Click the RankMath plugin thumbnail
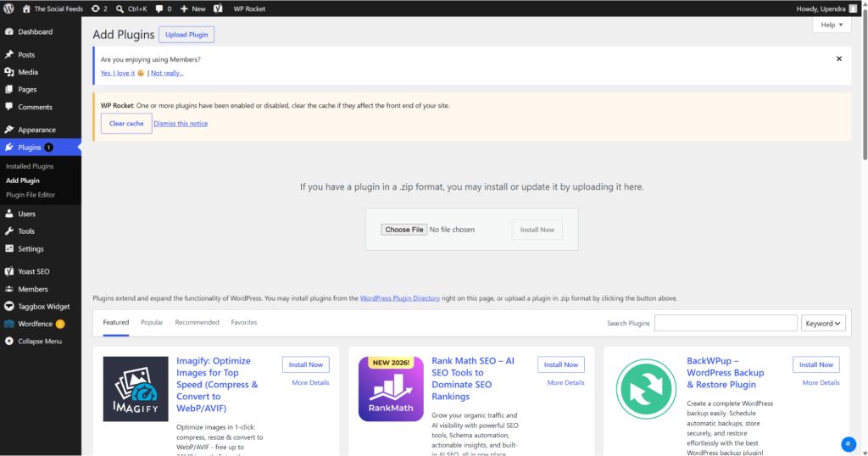Screen dimensions: 868x456 point(391,389)
